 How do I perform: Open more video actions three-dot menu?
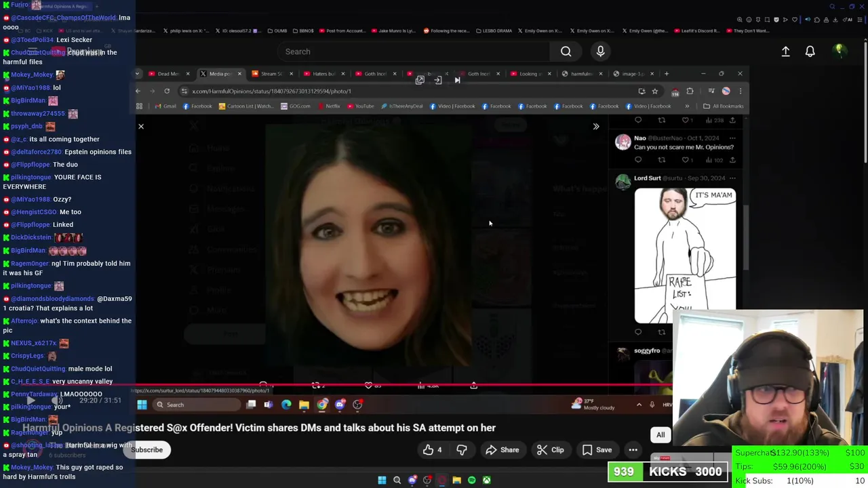[x=633, y=450]
